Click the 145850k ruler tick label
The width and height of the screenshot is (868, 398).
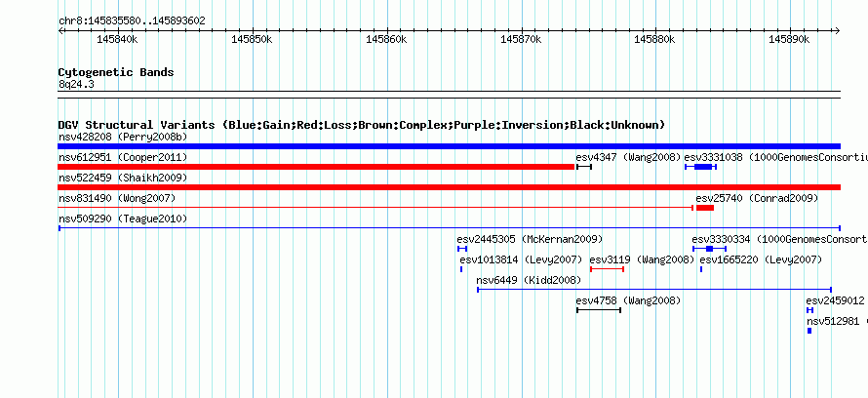point(252,40)
